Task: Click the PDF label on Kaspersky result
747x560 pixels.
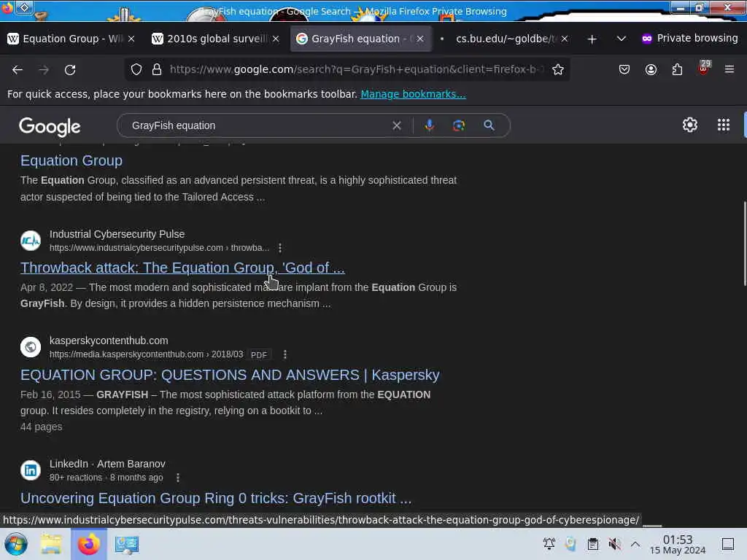Action: (259, 355)
